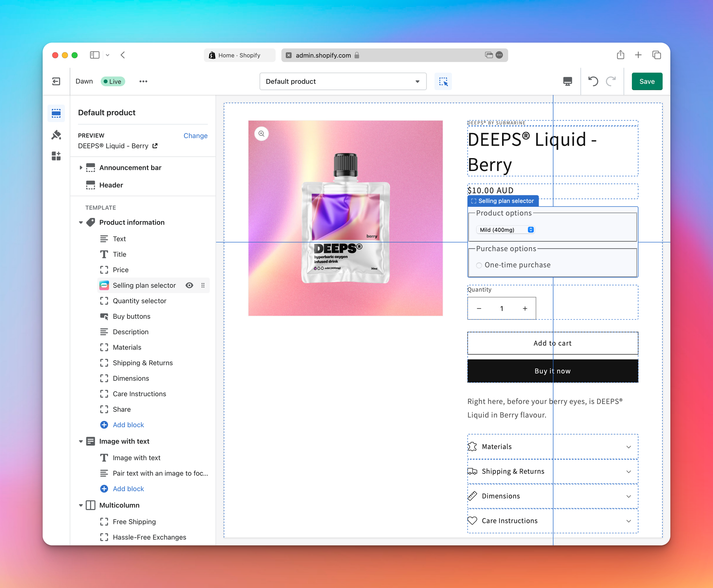Click the quantity input field
This screenshot has height=588, width=713.
point(502,308)
